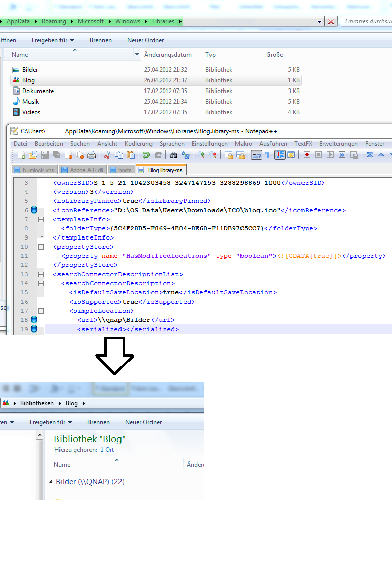This screenshot has height=565, width=392.
Task: Open the address bar history dropdown arrow
Action: (319, 22)
